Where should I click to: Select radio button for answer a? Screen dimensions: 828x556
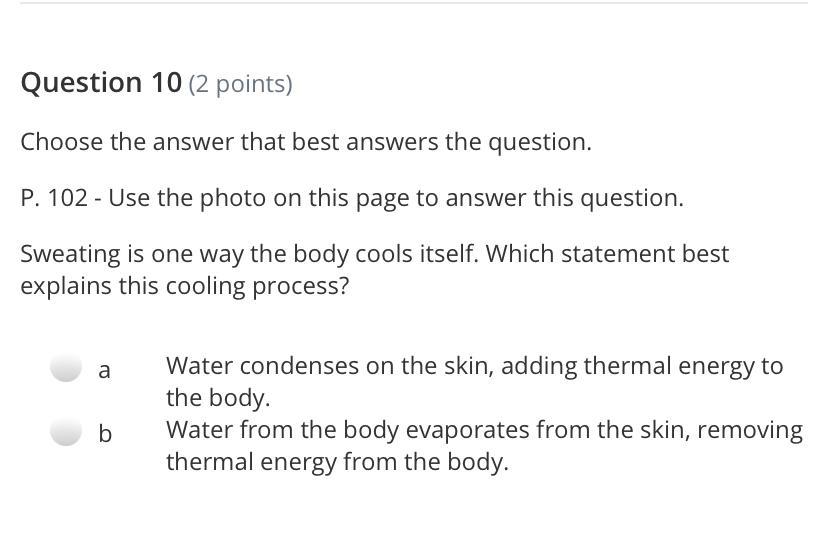[66, 367]
